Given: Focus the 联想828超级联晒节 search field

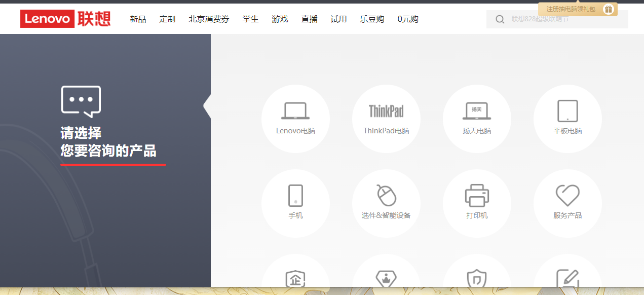Looking at the screenshot, I should click(x=557, y=19).
